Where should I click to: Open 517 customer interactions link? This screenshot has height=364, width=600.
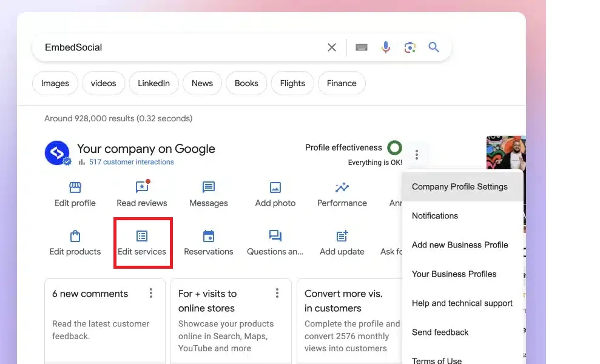(131, 162)
